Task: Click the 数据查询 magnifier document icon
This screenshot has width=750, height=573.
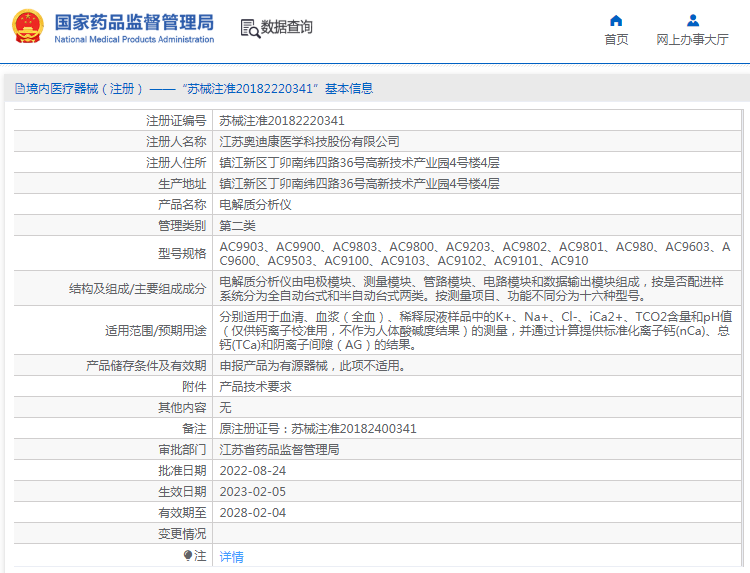Action: (x=249, y=28)
